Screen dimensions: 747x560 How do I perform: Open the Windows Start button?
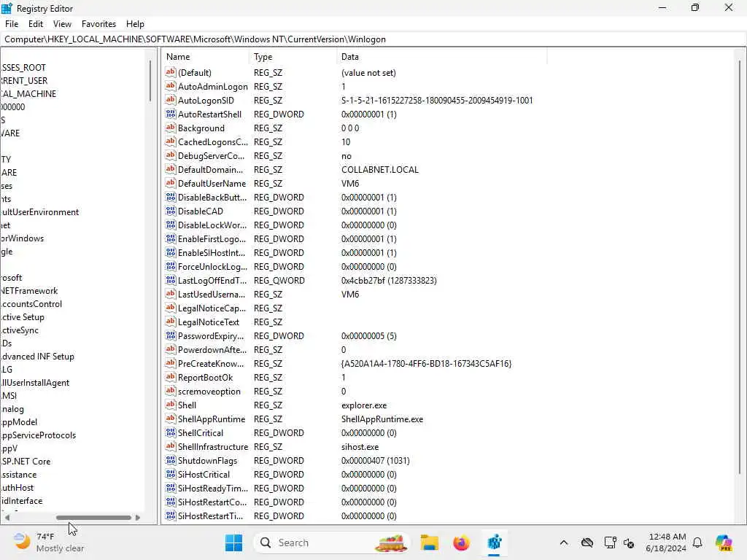233,542
